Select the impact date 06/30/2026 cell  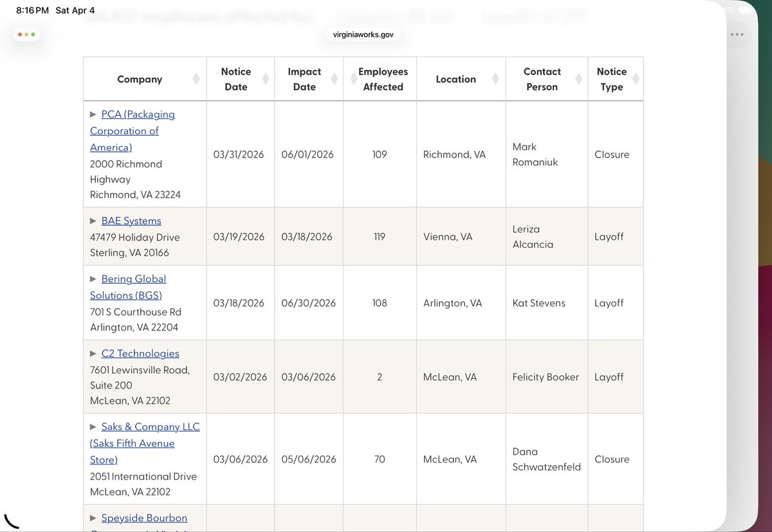point(309,303)
